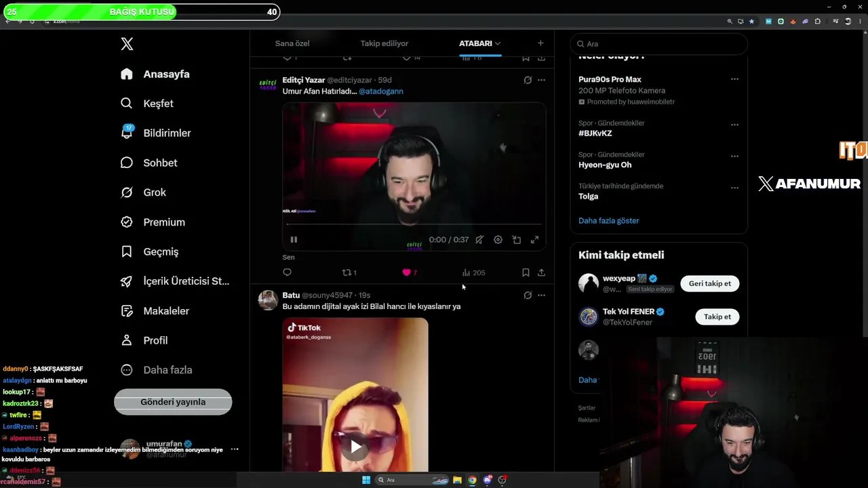The image size is (868, 488).
Task: Open the Editçi Yazar profile avatar
Action: (267, 85)
